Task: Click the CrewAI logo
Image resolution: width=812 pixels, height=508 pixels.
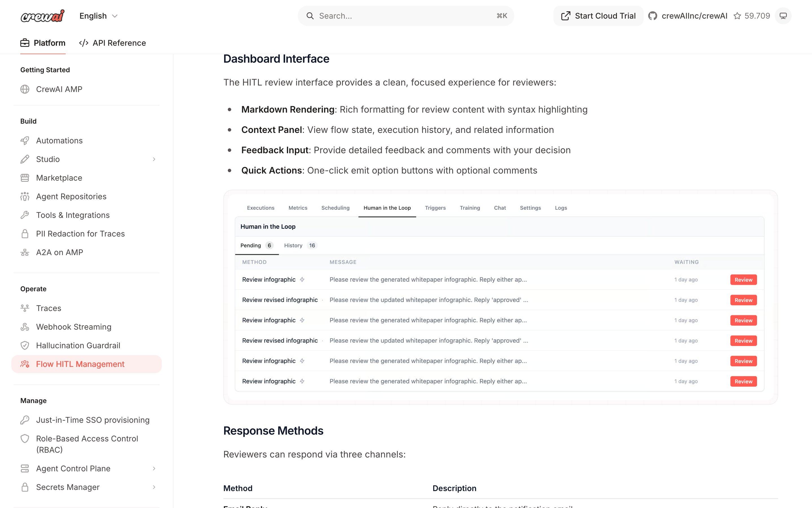Action: [42, 16]
